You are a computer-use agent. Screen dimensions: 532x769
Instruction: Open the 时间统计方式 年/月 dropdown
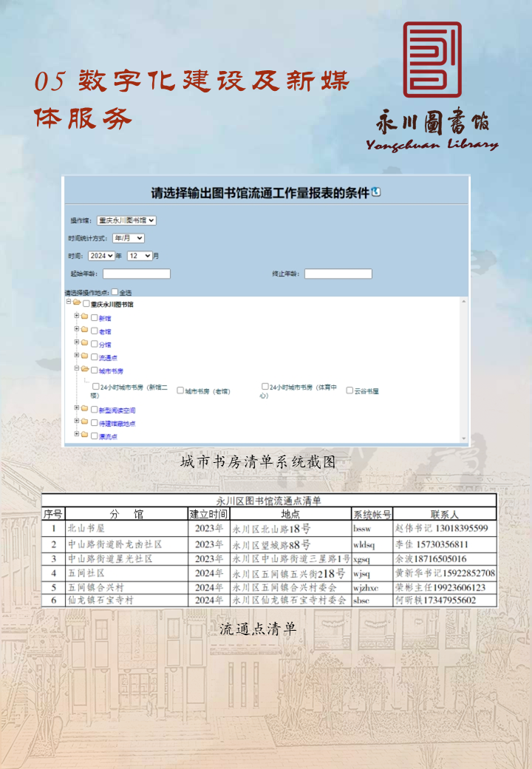(129, 238)
